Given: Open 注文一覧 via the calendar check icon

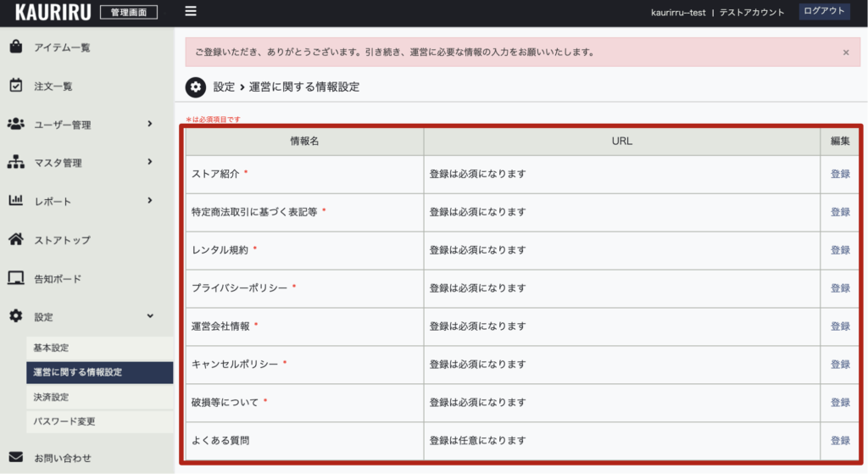Looking at the screenshot, I should [x=15, y=86].
